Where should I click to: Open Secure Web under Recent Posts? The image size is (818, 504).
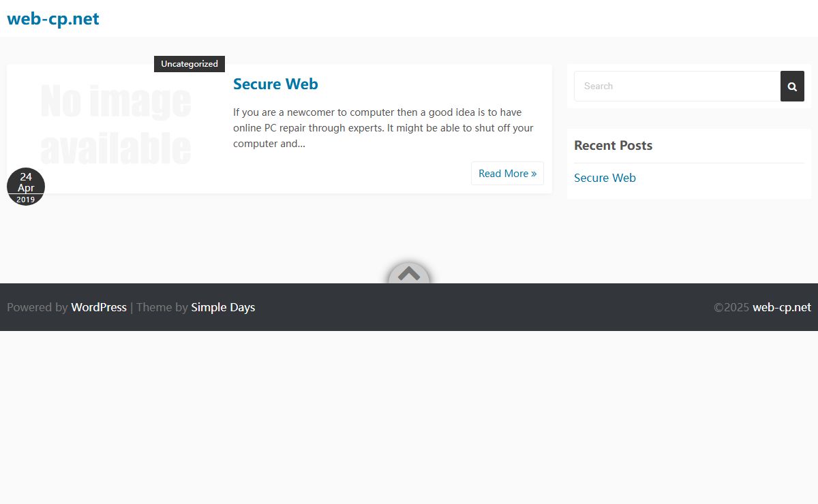coord(605,178)
